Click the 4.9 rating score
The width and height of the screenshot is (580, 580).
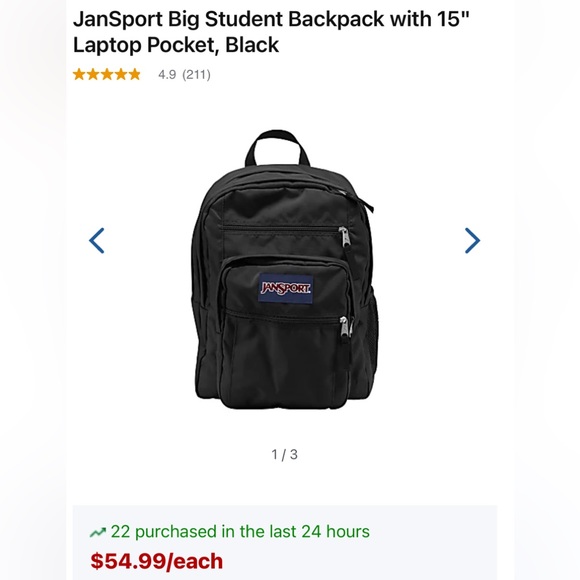pos(167,75)
